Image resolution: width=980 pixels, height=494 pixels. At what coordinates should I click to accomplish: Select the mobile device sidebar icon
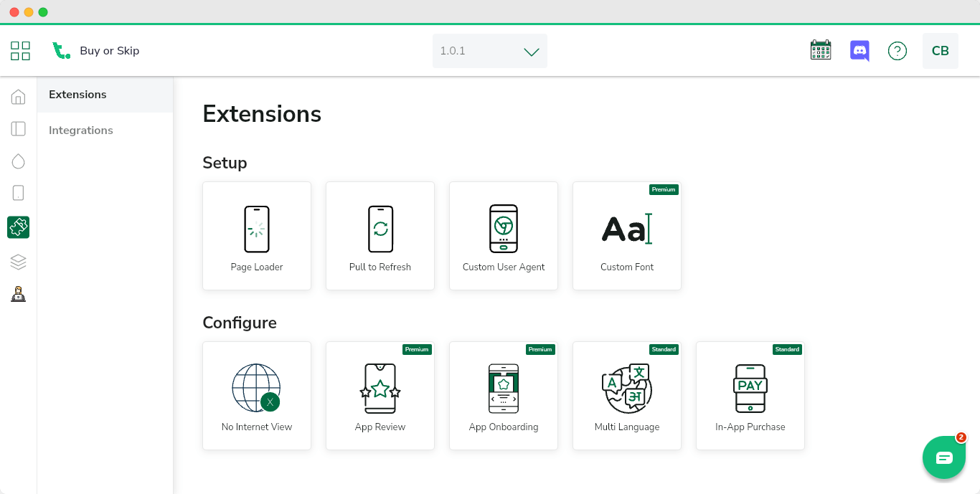click(19, 193)
